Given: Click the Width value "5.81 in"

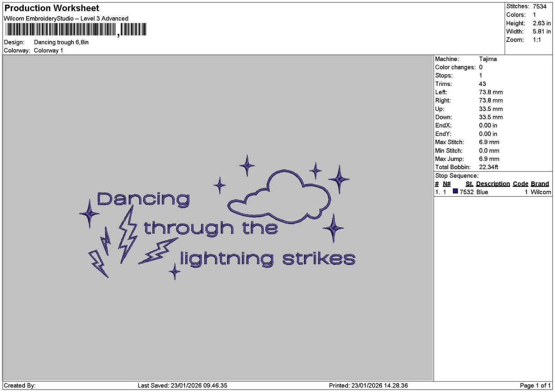Looking at the screenshot, I should (542, 31).
